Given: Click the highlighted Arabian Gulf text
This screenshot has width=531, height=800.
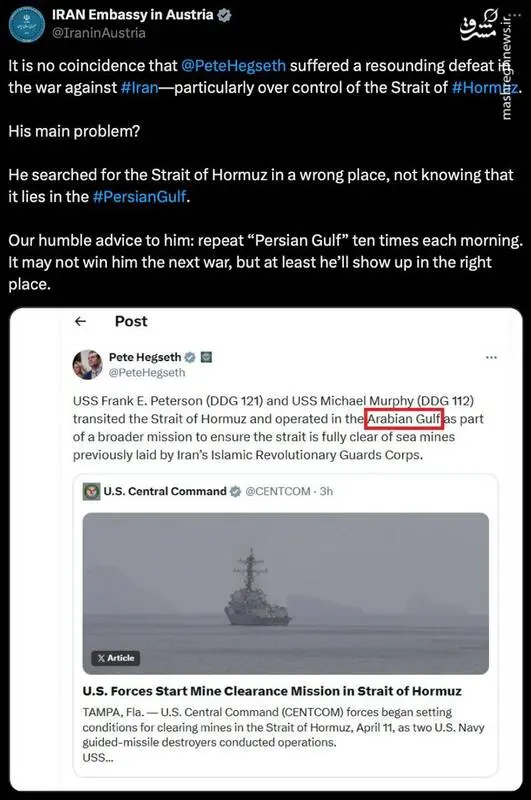Looking at the screenshot, I should tap(404, 419).
